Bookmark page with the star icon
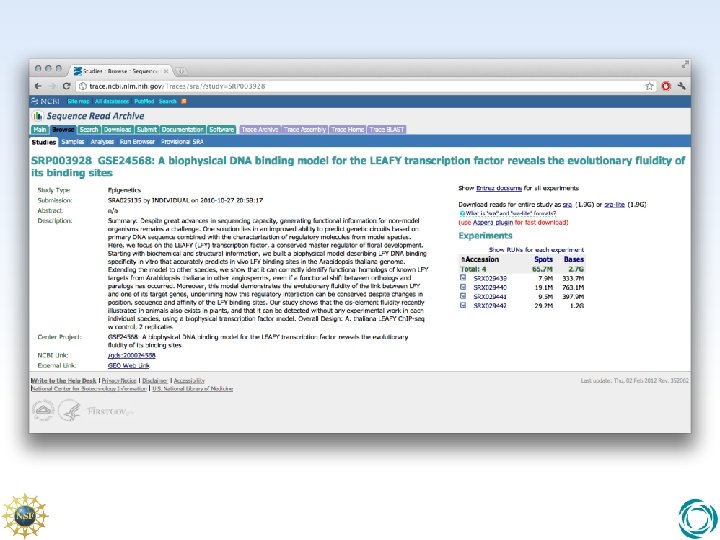 tap(649, 86)
